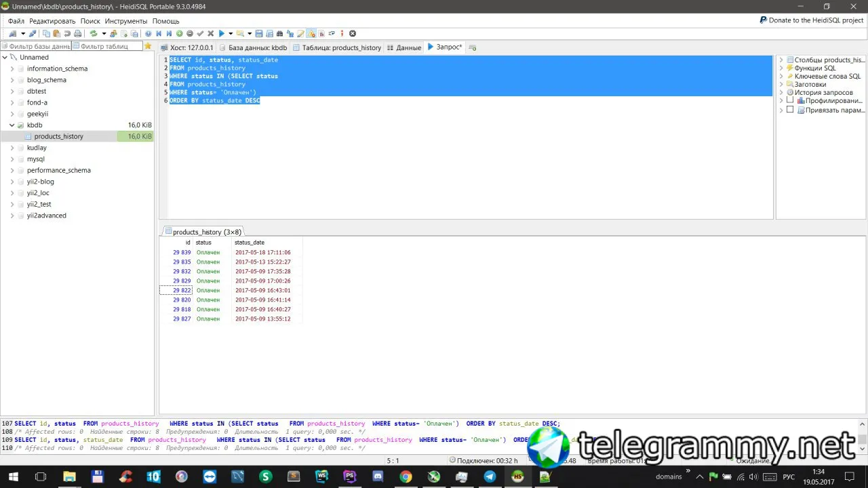868x488 pixels.
Task: Click Donate to the HeidiSQL project link
Action: pyautogui.click(x=811, y=20)
